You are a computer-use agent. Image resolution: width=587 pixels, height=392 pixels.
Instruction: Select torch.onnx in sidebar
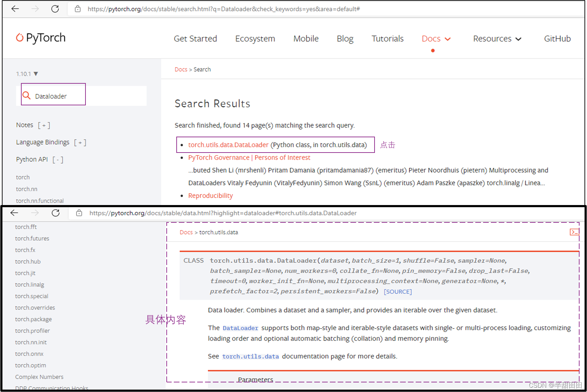(x=29, y=354)
